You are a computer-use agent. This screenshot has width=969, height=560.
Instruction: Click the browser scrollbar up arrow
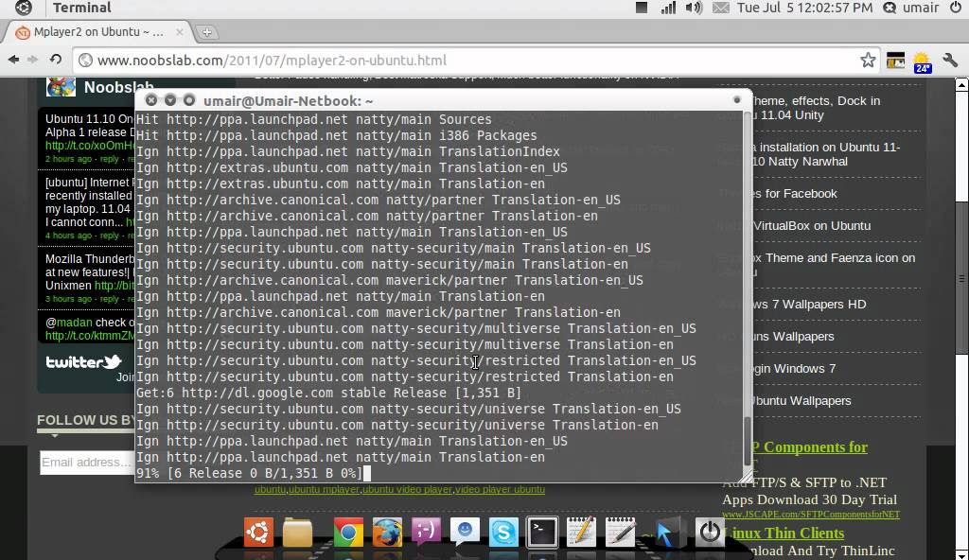pyautogui.click(x=961, y=85)
